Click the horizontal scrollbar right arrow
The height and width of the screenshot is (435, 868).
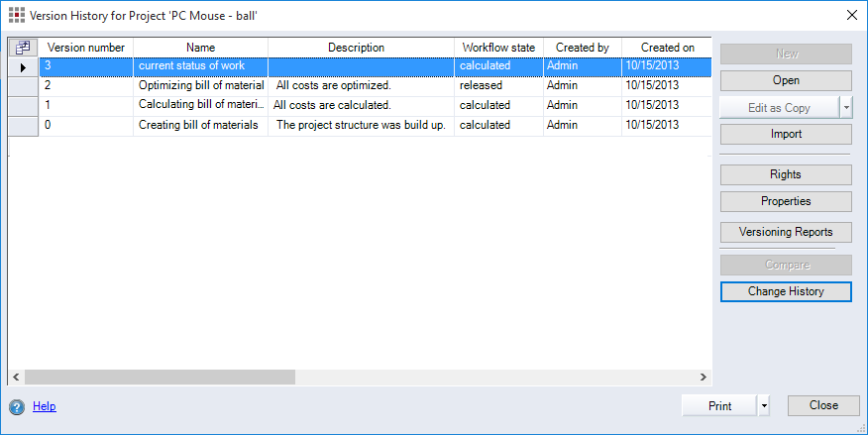tap(704, 378)
